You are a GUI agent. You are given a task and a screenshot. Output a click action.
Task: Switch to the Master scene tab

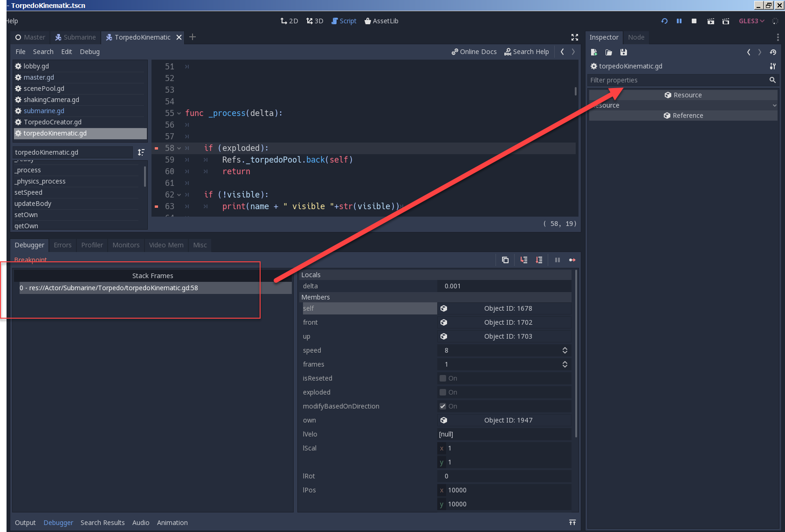30,37
